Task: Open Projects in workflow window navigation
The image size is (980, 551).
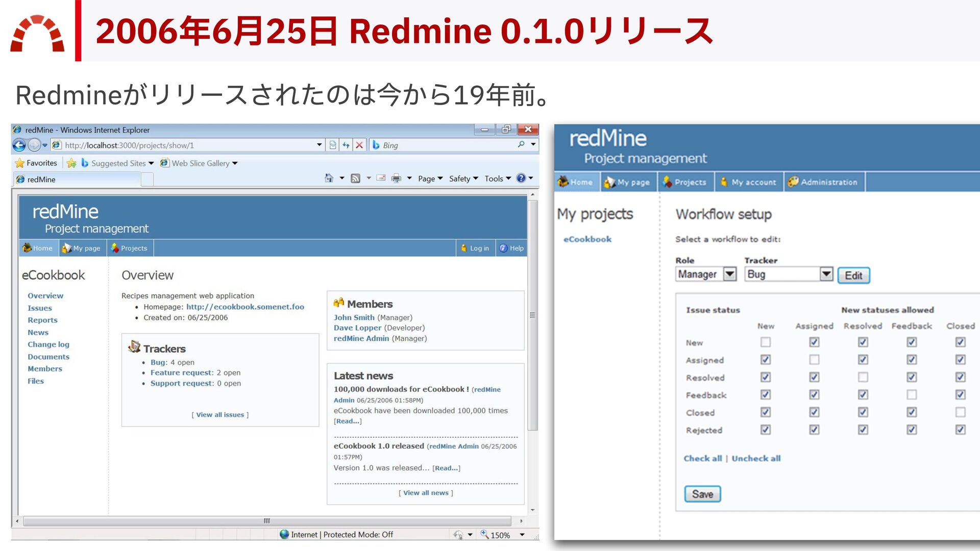Action: [x=684, y=182]
